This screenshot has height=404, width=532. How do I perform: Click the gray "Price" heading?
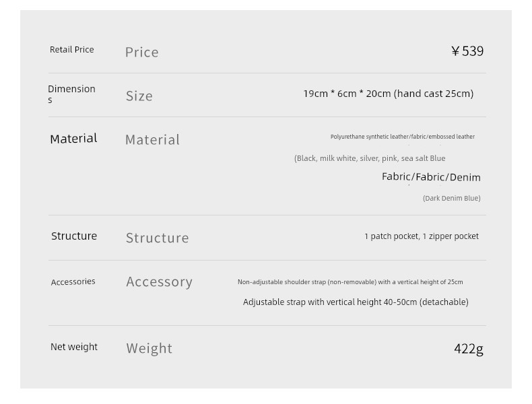[x=142, y=53]
